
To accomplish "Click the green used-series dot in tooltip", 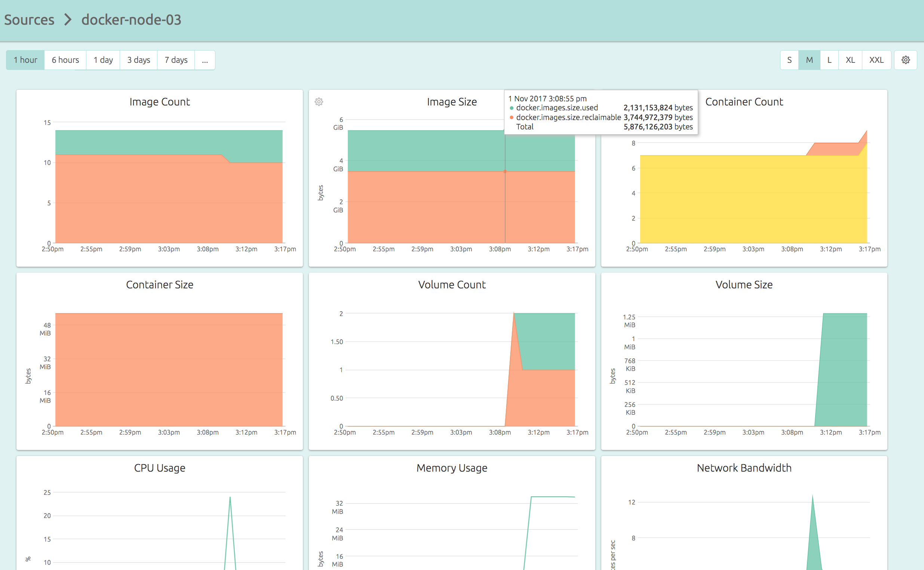I will pos(512,108).
